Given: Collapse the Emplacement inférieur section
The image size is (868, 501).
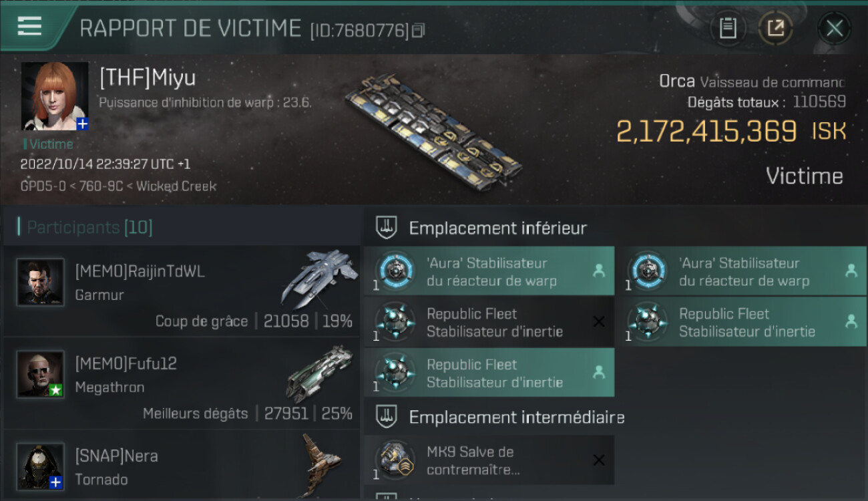Looking at the screenshot, I should 497,228.
